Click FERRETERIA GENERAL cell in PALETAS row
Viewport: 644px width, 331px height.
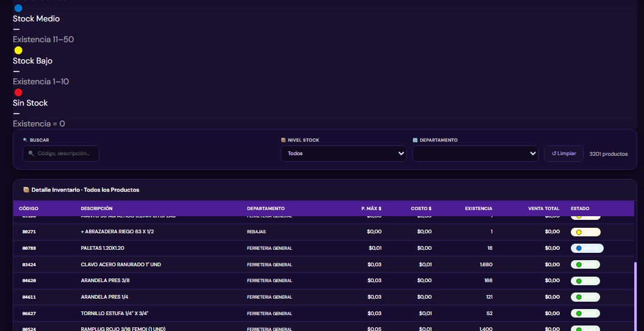click(270, 249)
